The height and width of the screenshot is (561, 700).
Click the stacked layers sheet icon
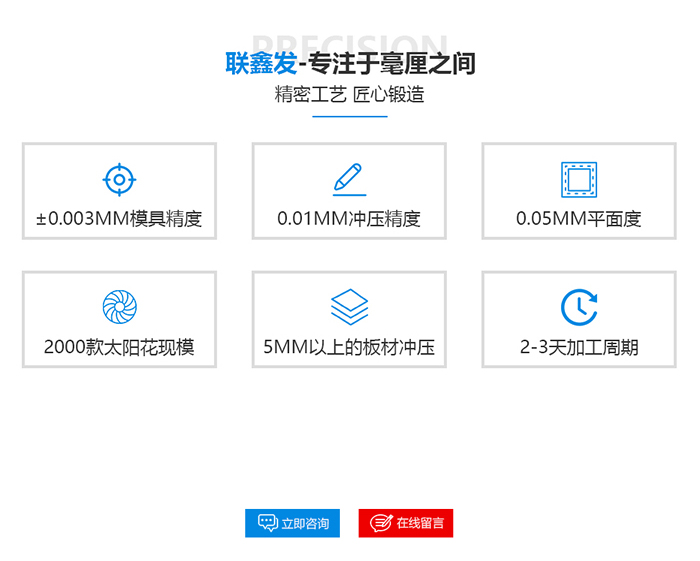350,307
